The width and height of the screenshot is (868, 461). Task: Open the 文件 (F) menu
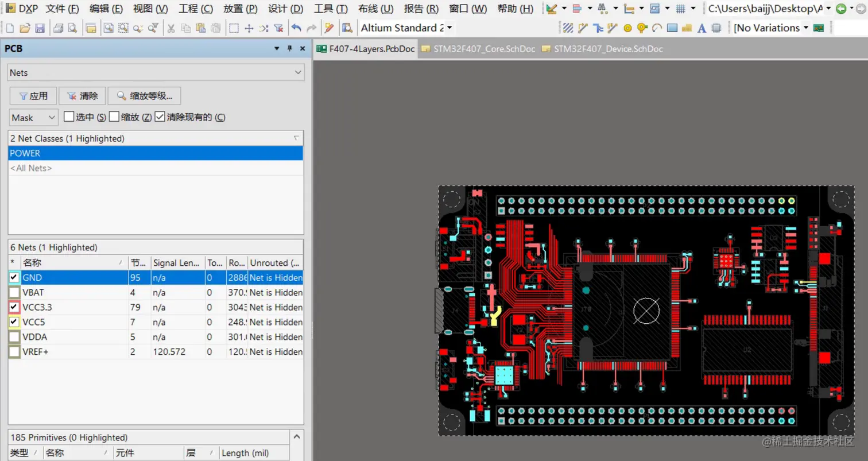tap(62, 9)
